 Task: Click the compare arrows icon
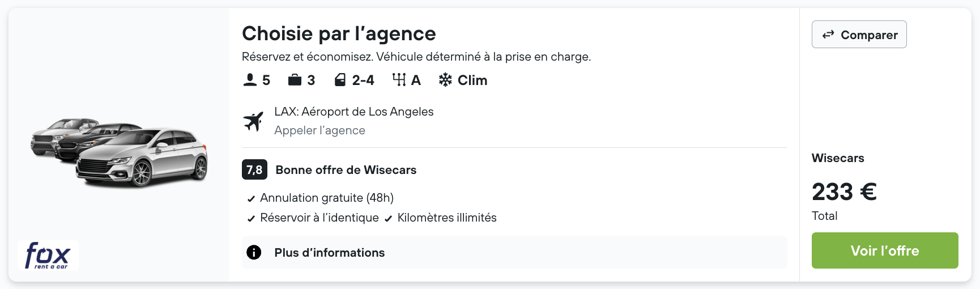pyautogui.click(x=828, y=35)
